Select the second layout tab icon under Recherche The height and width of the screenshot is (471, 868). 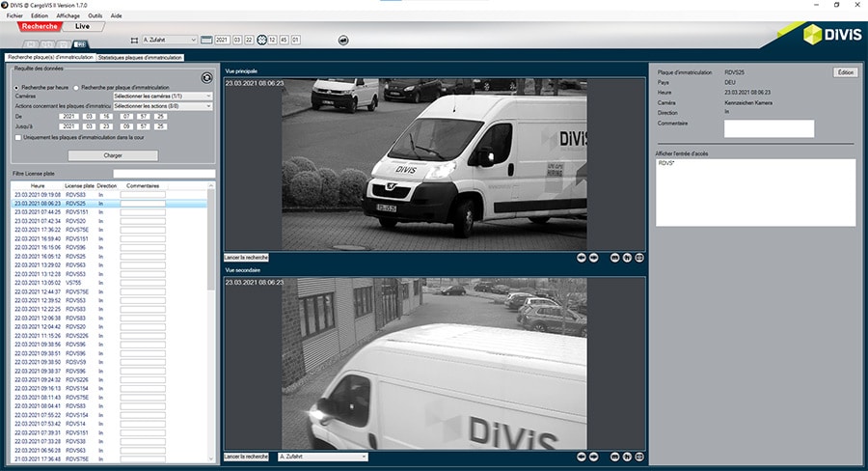click(x=47, y=44)
